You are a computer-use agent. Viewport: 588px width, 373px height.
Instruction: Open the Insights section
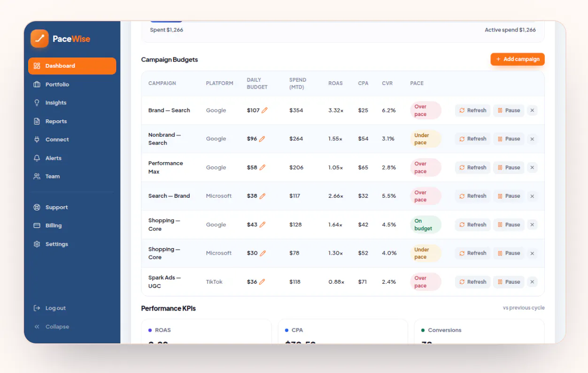72,103
